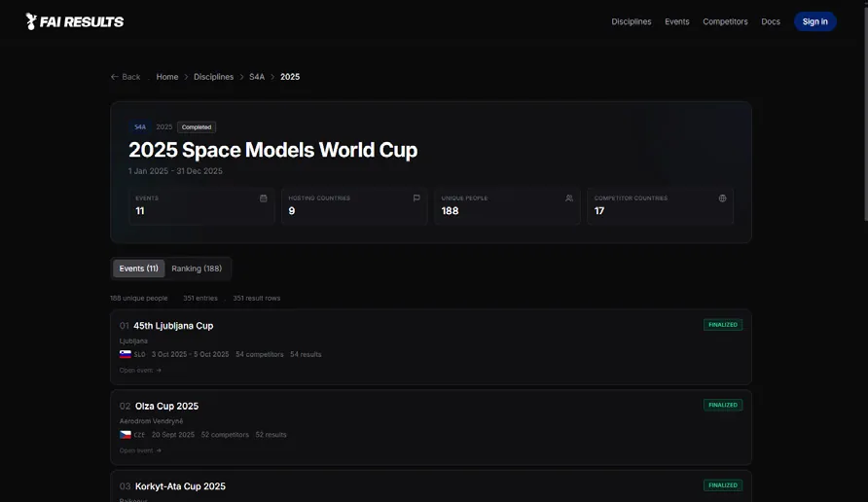Viewport: 868px width, 502px height.
Task: Click the Completed status badge
Action: click(197, 127)
